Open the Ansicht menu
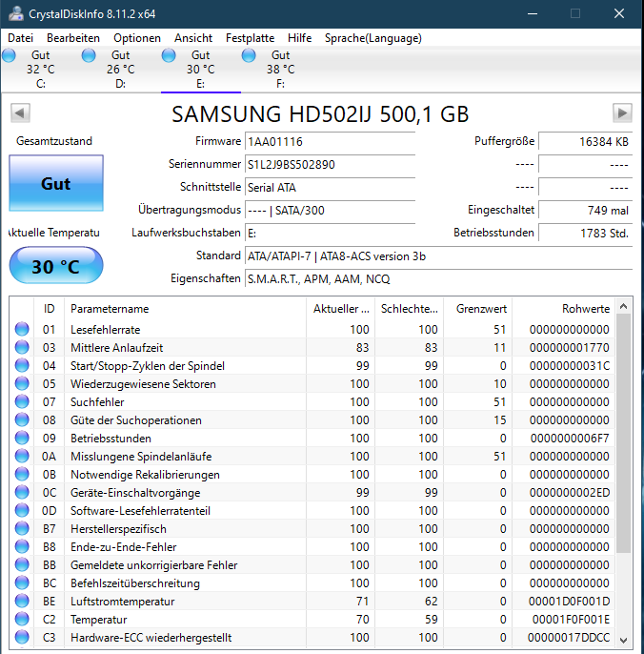Viewport: 644px width, 654px height. click(193, 38)
